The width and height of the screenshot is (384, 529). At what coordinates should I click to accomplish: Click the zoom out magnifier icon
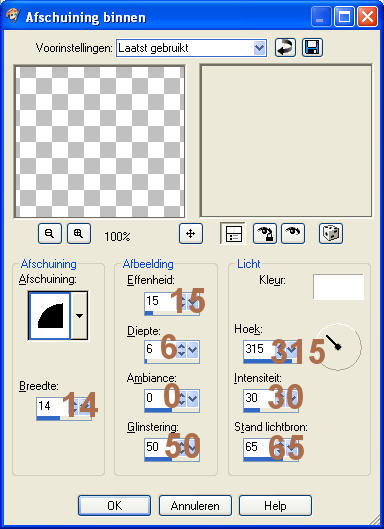(50, 233)
